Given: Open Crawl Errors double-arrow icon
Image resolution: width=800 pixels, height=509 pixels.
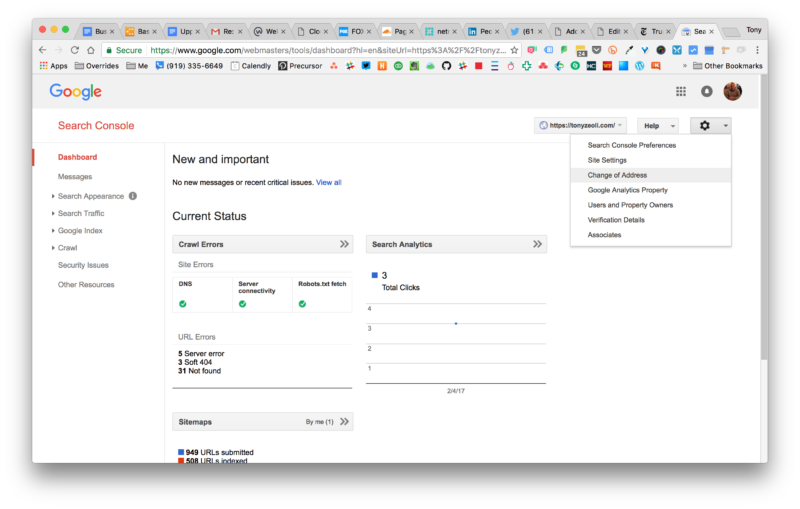Looking at the screenshot, I should (x=344, y=244).
